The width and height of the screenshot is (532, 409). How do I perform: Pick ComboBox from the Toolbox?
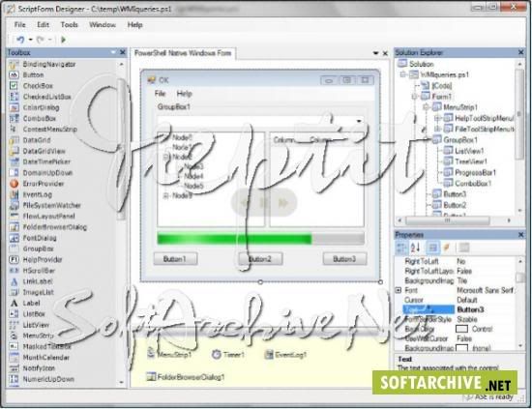coord(39,118)
